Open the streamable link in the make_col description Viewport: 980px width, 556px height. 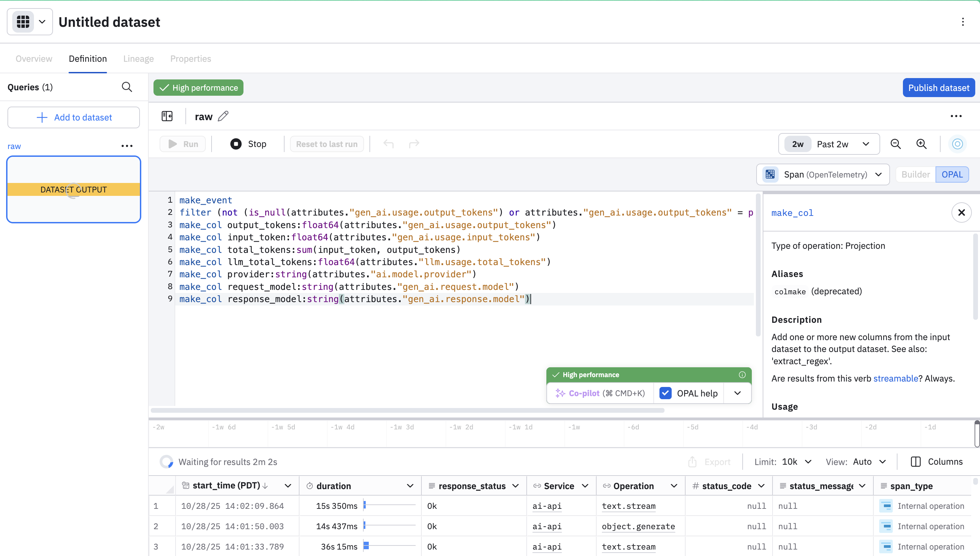tap(895, 378)
